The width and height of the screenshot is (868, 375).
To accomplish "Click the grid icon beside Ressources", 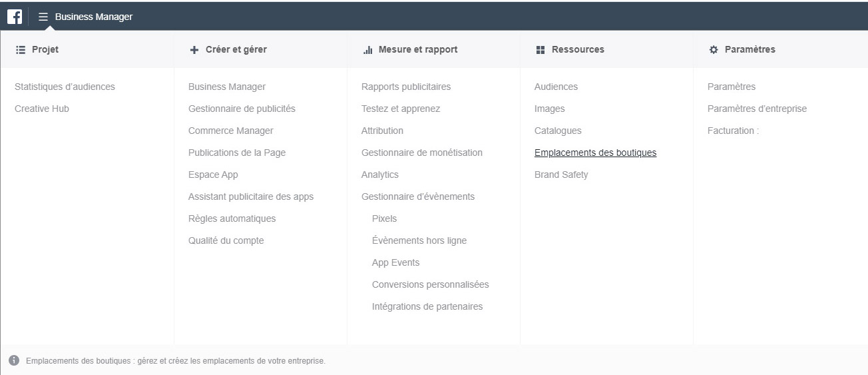I will click(541, 49).
